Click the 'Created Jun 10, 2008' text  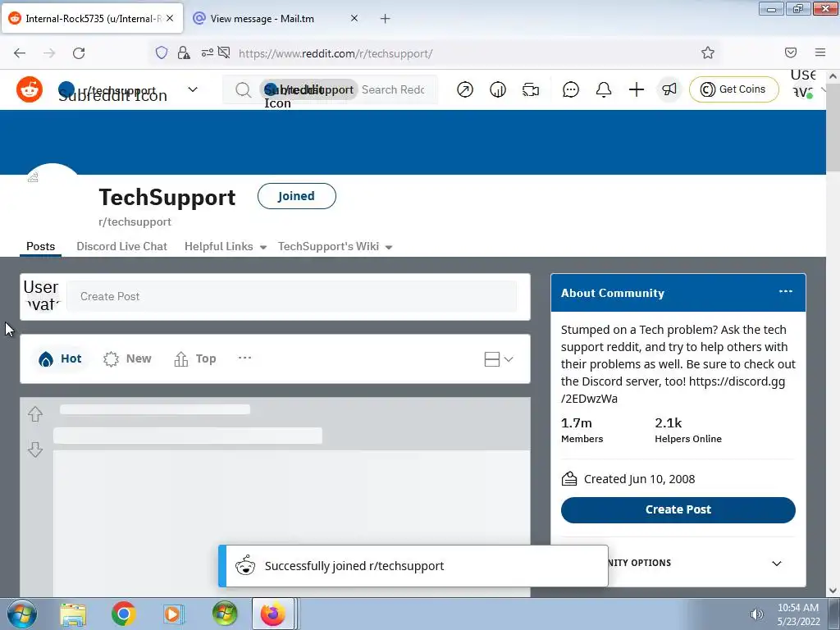pyautogui.click(x=639, y=479)
